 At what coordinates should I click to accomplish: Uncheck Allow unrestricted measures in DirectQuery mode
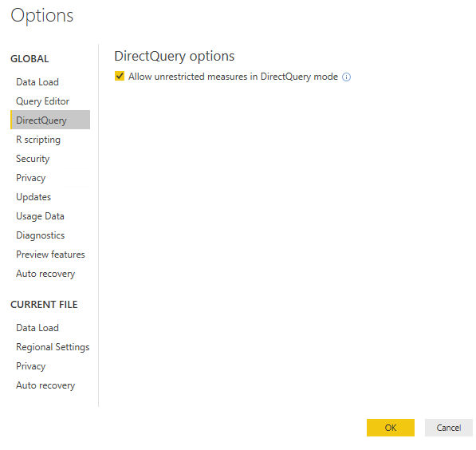(120, 76)
